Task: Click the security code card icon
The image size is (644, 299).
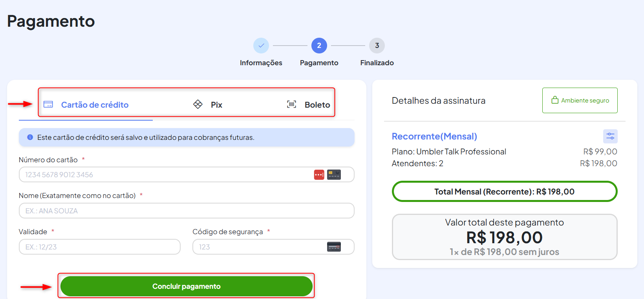Action: pyautogui.click(x=334, y=247)
